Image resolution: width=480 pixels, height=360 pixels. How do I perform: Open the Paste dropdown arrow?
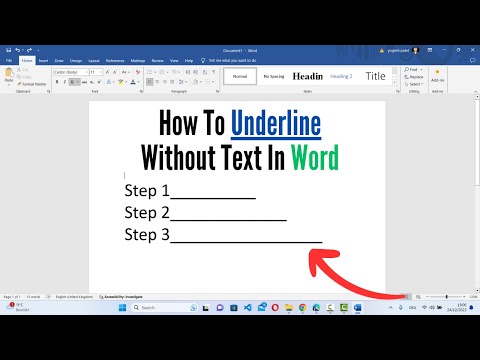[9, 85]
